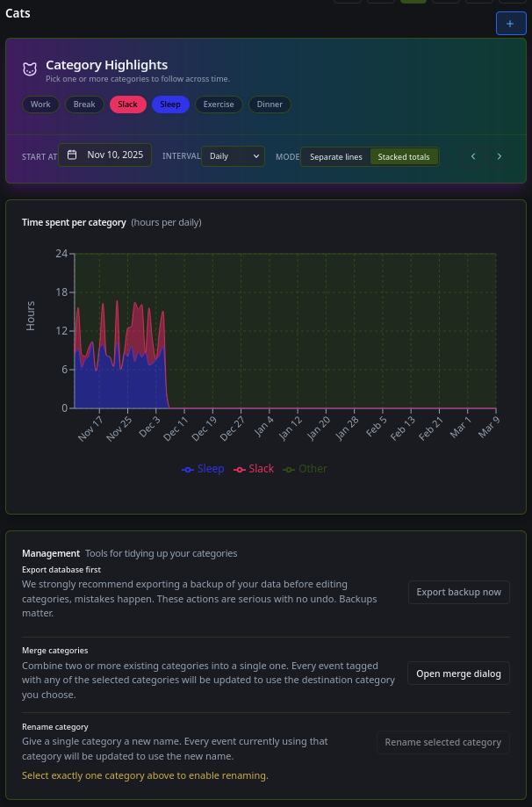Open the Interval dropdown set to Daily

(233, 156)
